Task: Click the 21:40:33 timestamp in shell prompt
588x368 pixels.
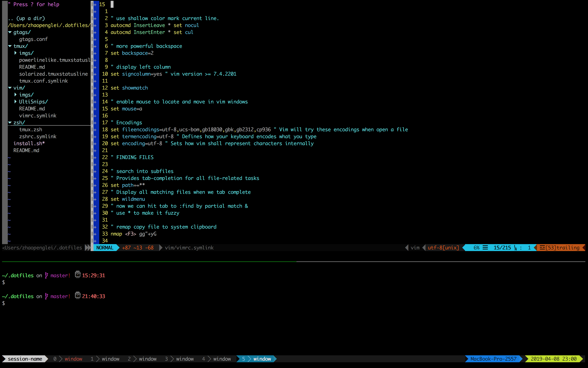Action: coord(94,296)
